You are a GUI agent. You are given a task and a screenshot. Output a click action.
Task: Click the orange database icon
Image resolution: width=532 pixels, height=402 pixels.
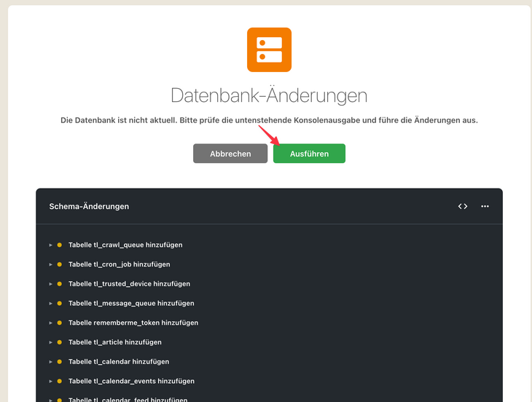coord(269,50)
